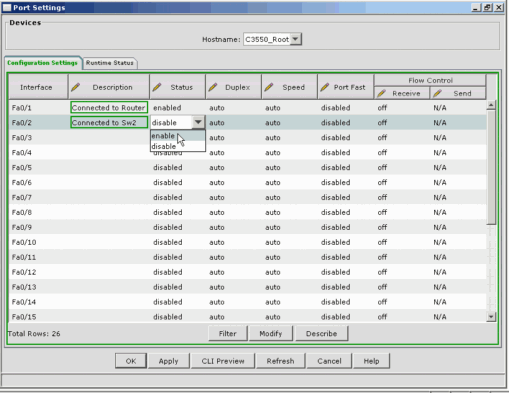
Task: Open Help for Port Settings
Action: (x=371, y=361)
